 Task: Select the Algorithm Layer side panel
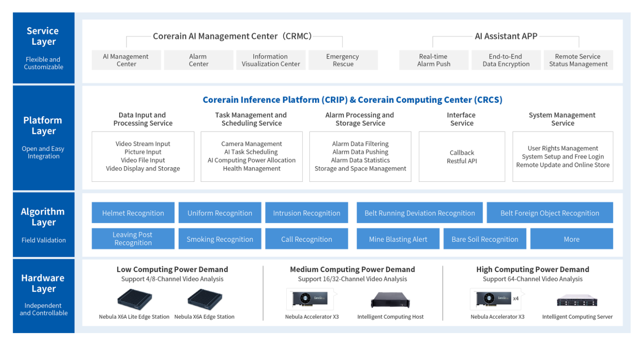click(x=43, y=224)
